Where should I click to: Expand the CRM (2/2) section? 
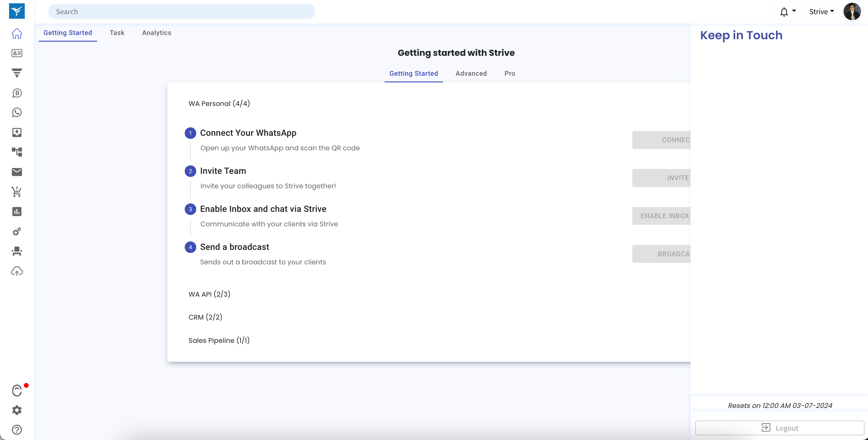click(x=205, y=317)
